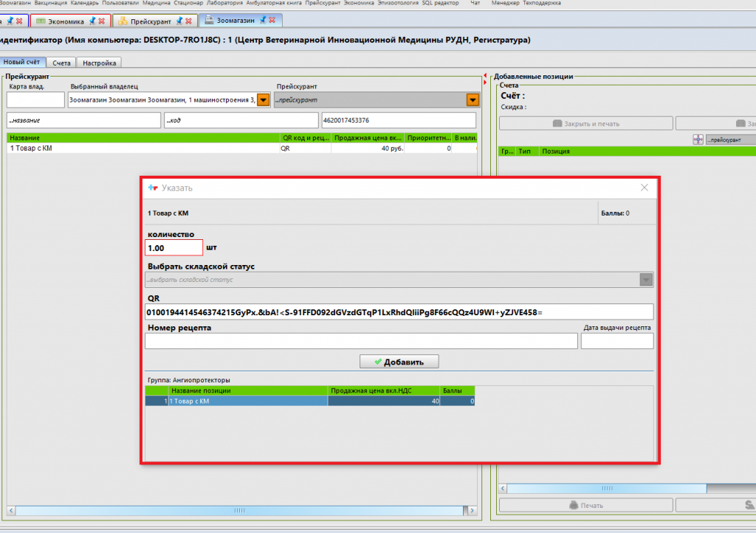Open the складской статус dropdown

pos(646,280)
